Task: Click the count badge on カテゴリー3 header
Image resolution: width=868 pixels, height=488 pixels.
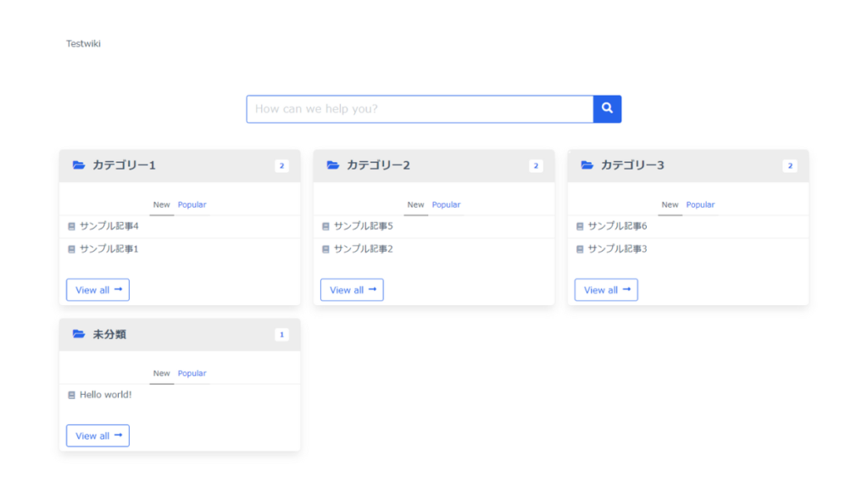Action: [x=790, y=165]
